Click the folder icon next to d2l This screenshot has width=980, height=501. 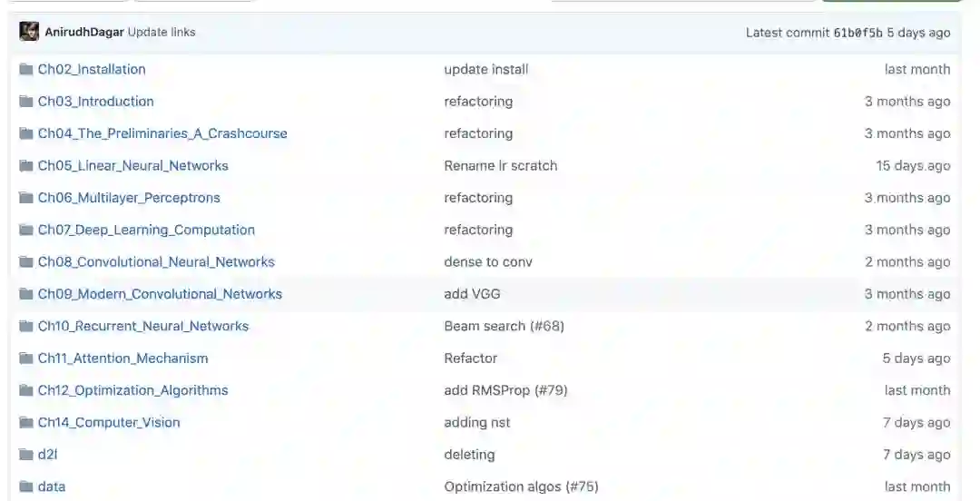(26, 454)
